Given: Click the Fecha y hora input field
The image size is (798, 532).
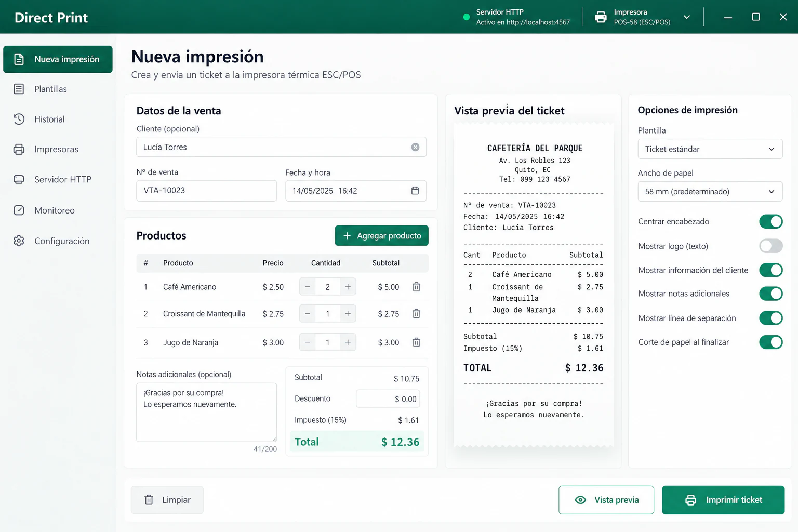Looking at the screenshot, I should (356, 191).
